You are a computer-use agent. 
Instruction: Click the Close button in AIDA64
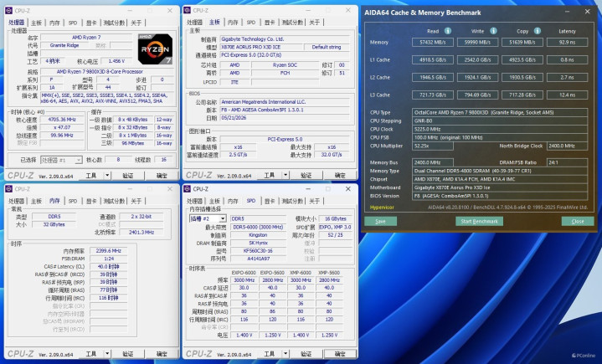[578, 221]
